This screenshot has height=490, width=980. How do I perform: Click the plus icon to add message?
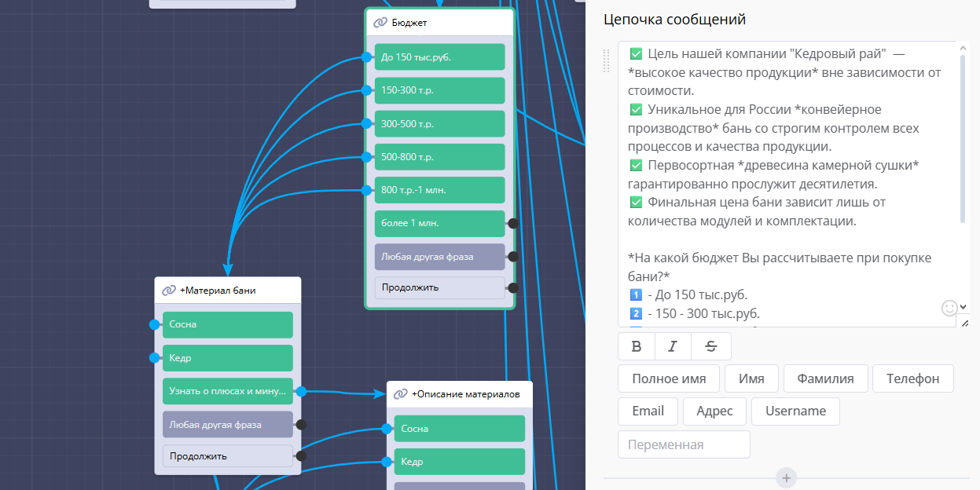coord(786,477)
